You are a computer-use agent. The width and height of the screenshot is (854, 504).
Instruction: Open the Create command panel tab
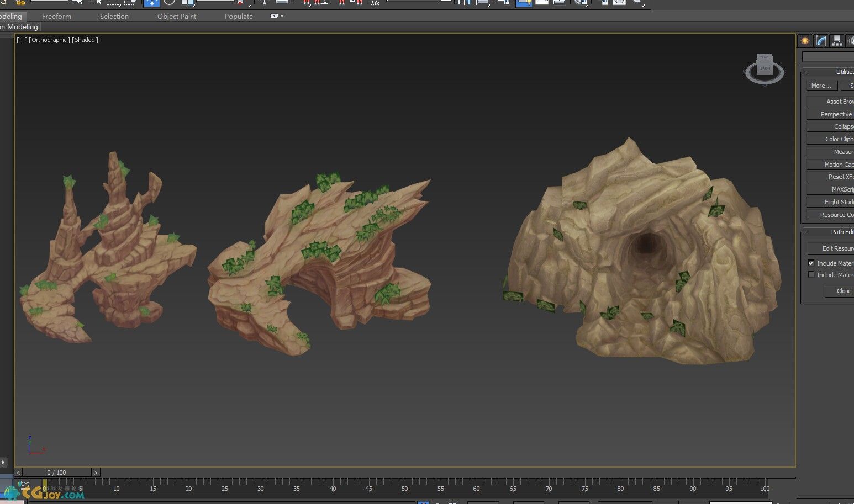pos(805,41)
